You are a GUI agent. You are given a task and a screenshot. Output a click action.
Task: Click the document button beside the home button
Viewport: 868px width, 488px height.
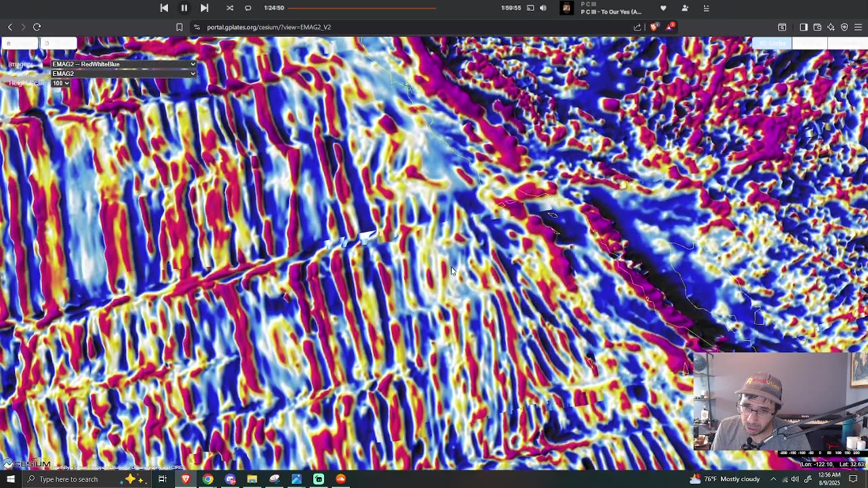58,43
